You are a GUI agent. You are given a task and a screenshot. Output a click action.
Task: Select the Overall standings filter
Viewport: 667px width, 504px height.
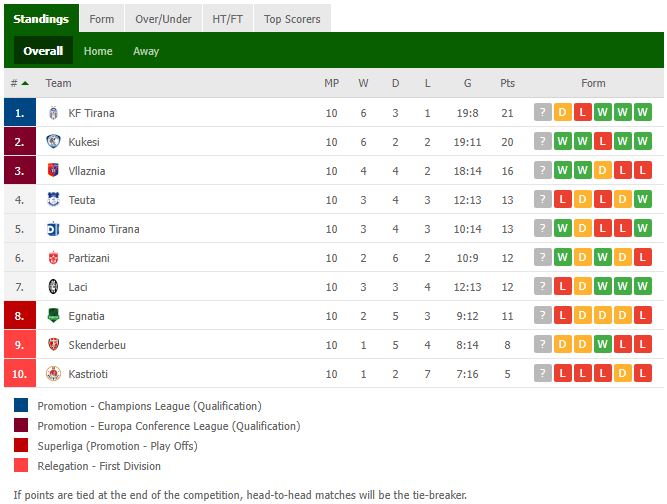(43, 51)
